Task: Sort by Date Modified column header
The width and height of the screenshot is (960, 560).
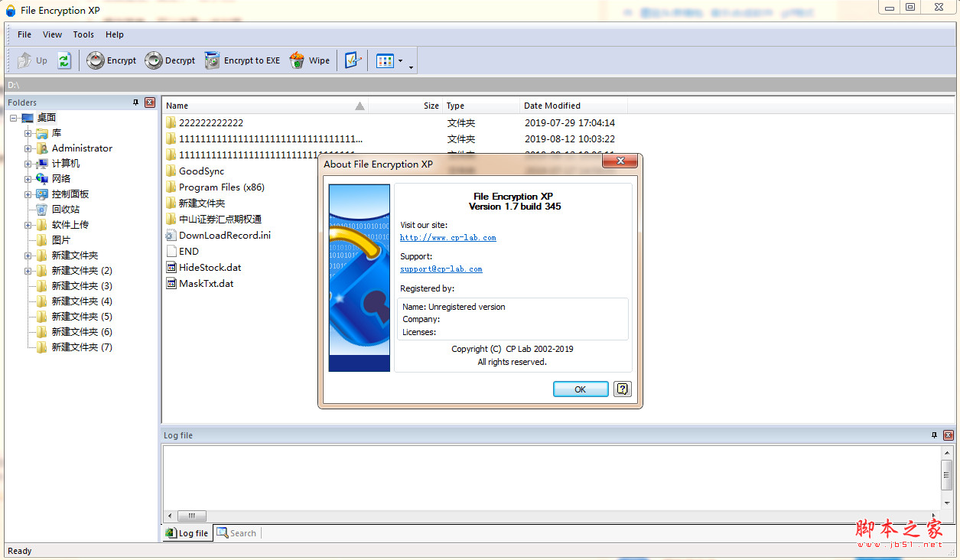Action: click(x=574, y=106)
